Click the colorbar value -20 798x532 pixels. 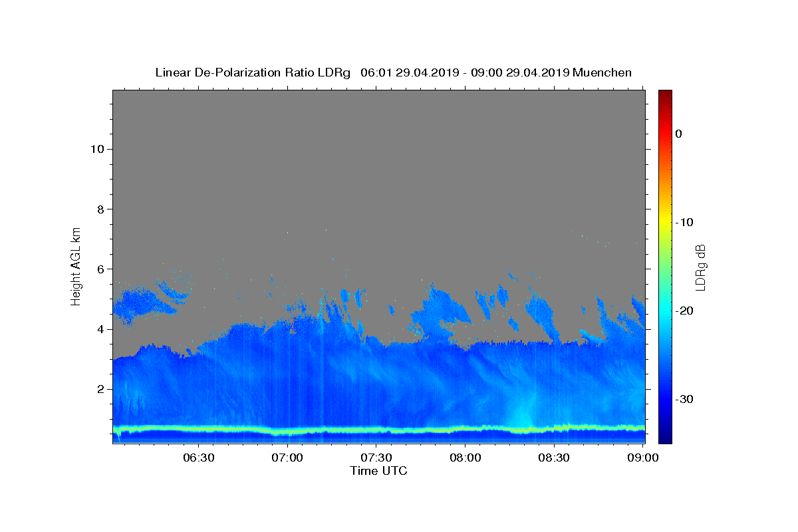(x=685, y=311)
